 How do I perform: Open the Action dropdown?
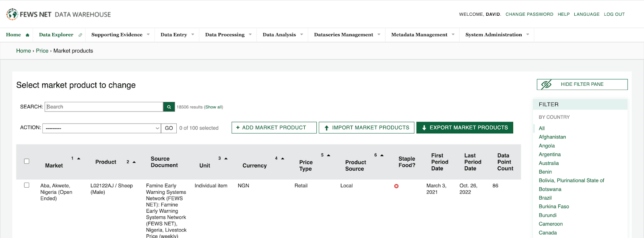(x=101, y=128)
